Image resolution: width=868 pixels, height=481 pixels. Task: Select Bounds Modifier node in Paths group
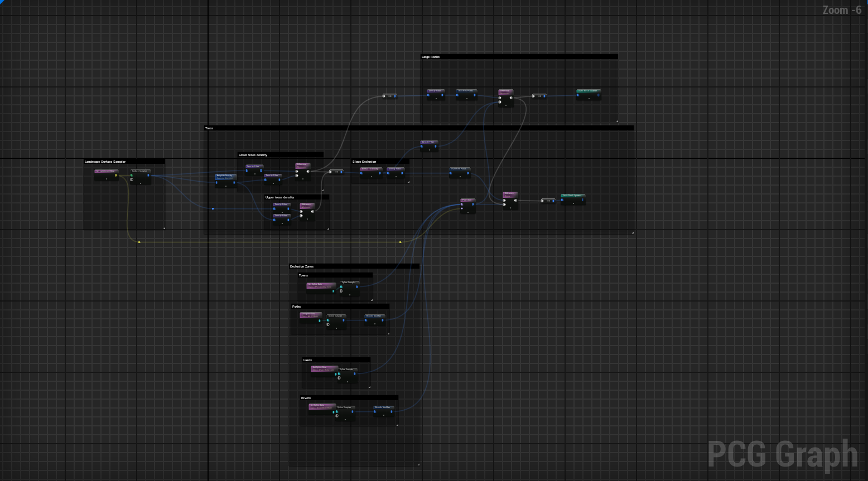pos(374,316)
